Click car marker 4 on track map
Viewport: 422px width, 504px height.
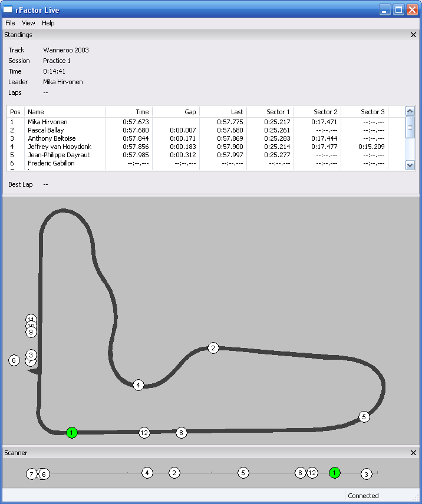pyautogui.click(x=139, y=385)
